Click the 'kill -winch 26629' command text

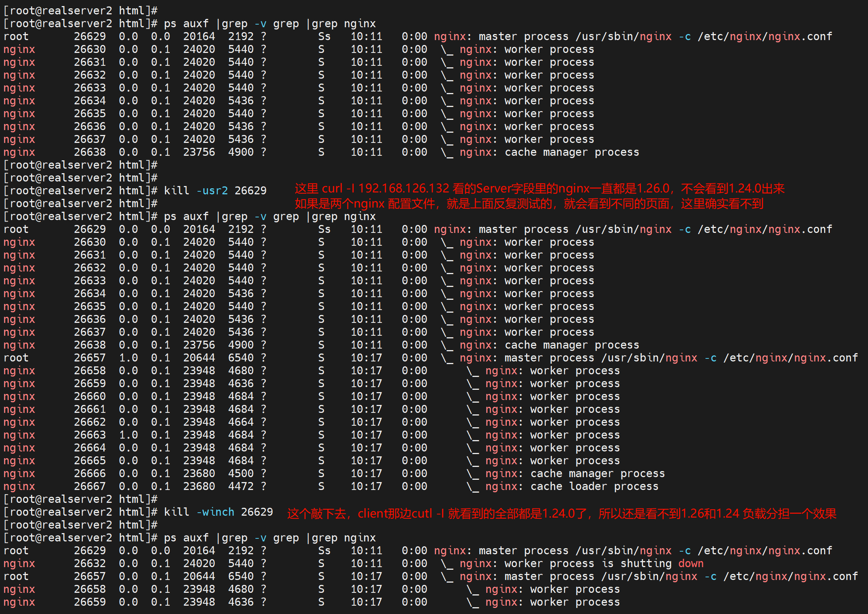[x=218, y=512]
